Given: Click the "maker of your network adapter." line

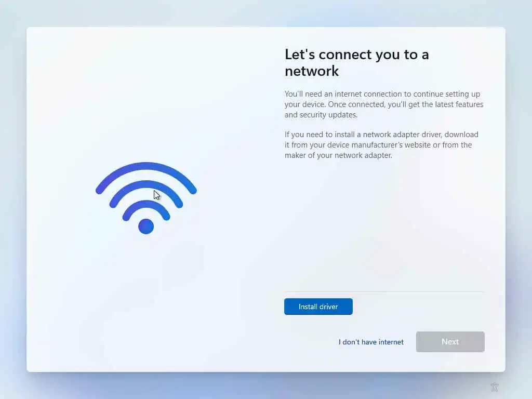Looking at the screenshot, I should point(338,155).
